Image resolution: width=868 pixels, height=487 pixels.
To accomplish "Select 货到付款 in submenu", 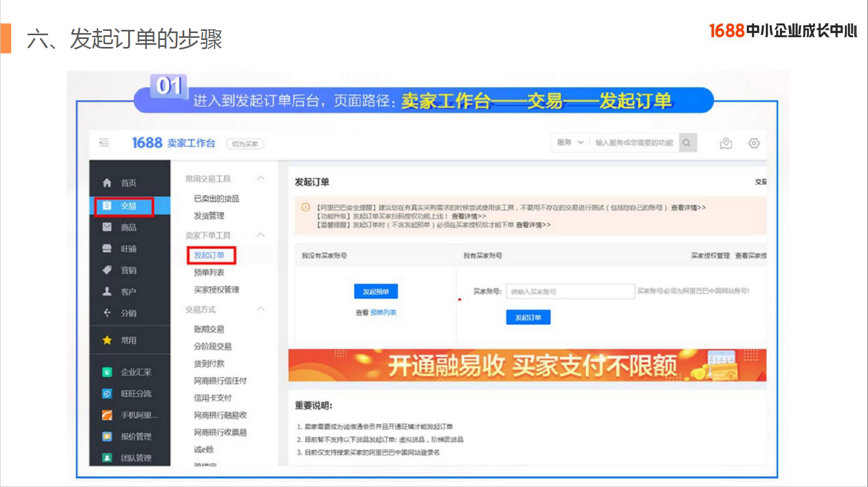I will pyautogui.click(x=209, y=363).
